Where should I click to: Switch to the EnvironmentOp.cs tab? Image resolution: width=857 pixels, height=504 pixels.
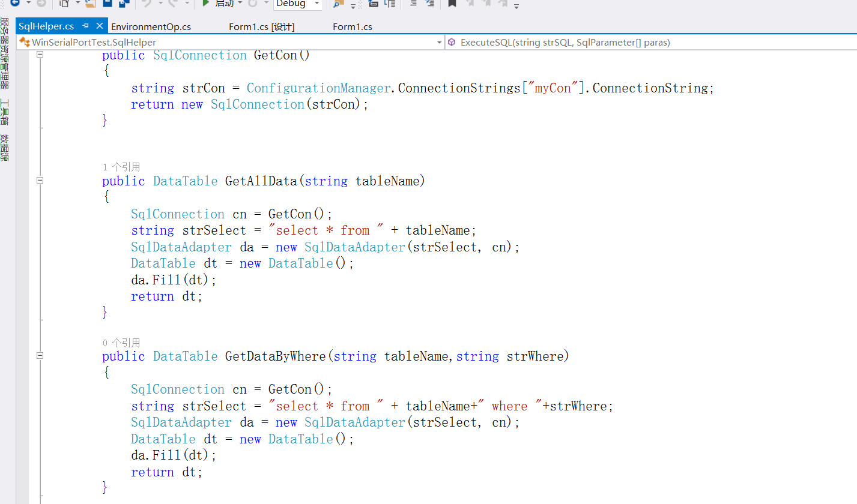(151, 26)
